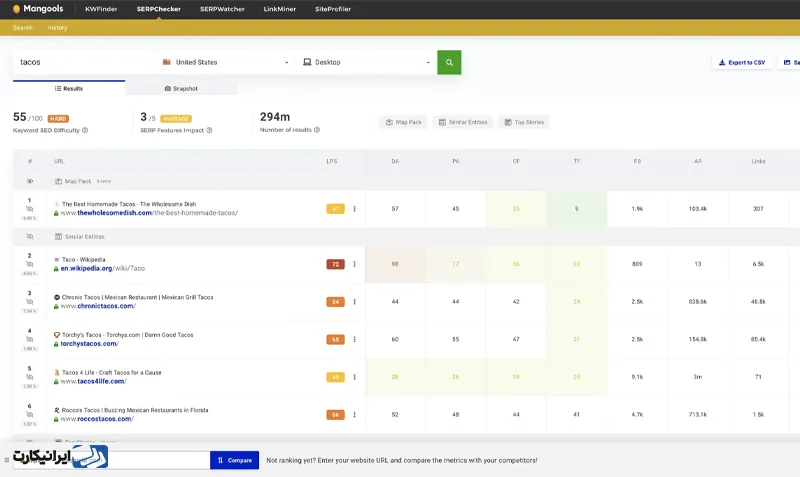
Task: Hide result 3 Chronic Tacos
Action: pyautogui.click(x=30, y=302)
